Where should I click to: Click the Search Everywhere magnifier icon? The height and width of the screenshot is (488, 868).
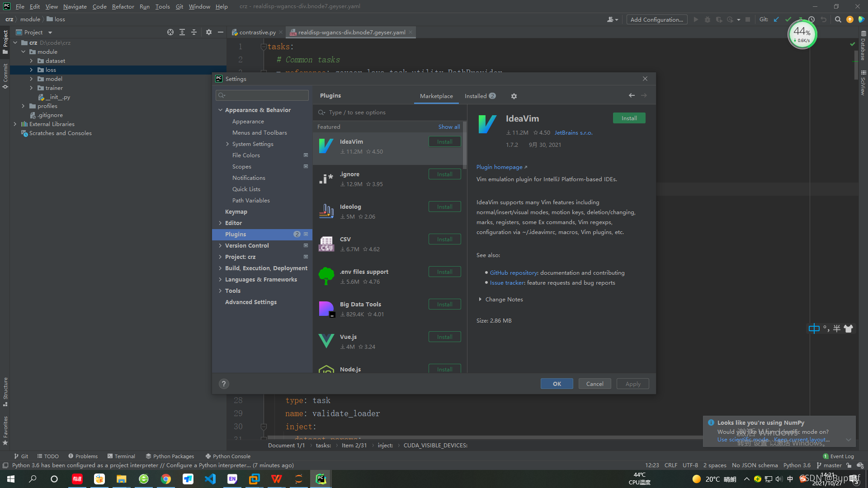tap(838, 19)
